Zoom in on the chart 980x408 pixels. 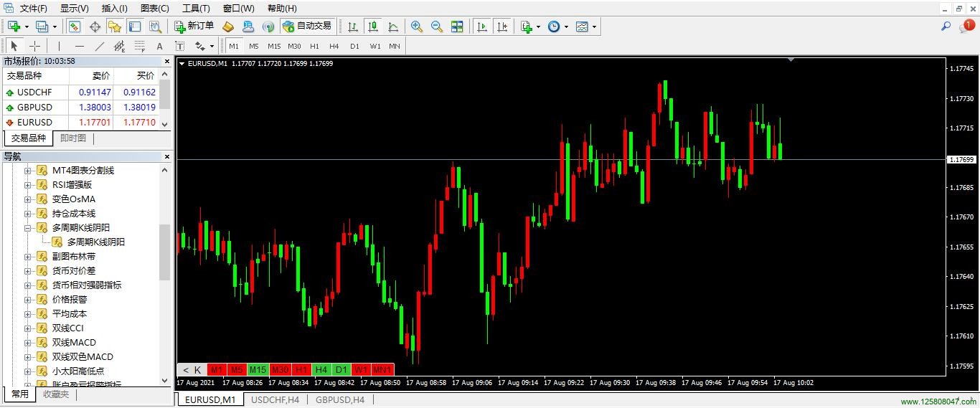[417, 27]
